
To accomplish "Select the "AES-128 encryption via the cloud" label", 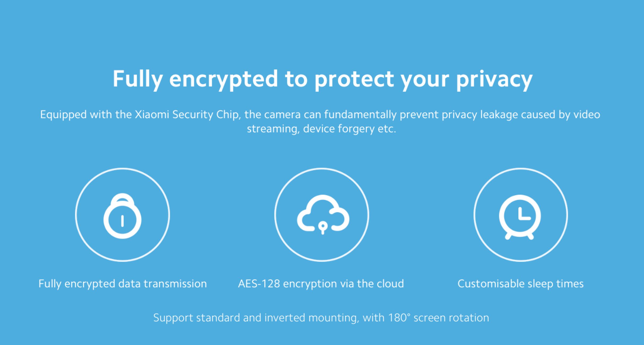I will tap(321, 284).
